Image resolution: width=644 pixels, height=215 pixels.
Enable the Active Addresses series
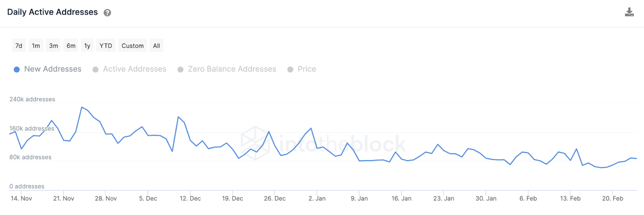click(134, 69)
